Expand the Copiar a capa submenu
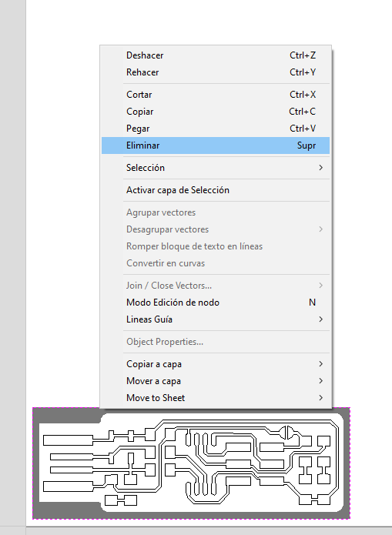 pyautogui.click(x=216, y=364)
